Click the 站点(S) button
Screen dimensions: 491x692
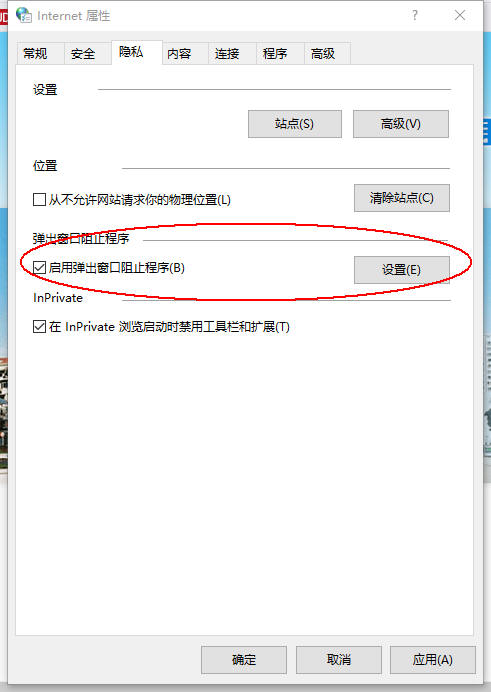[295, 124]
